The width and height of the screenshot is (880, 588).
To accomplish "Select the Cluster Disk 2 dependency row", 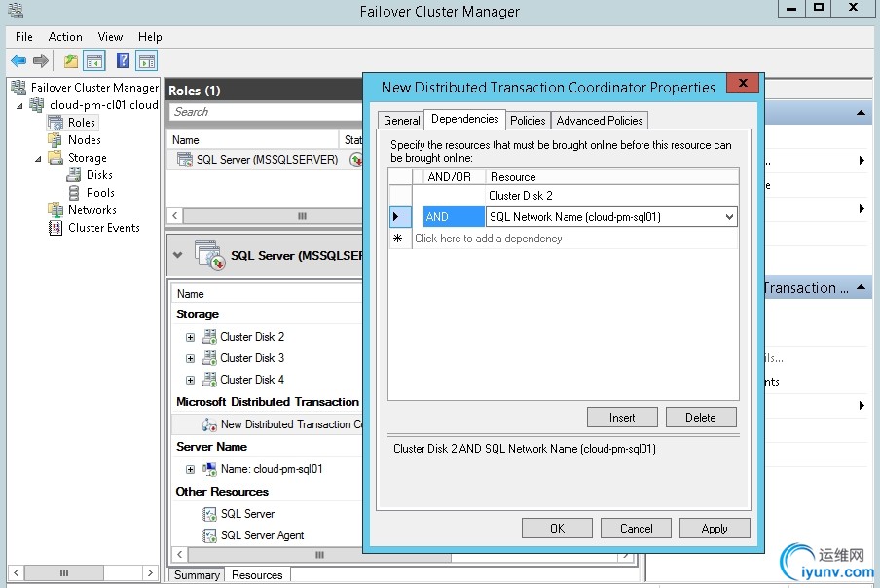I will click(564, 196).
